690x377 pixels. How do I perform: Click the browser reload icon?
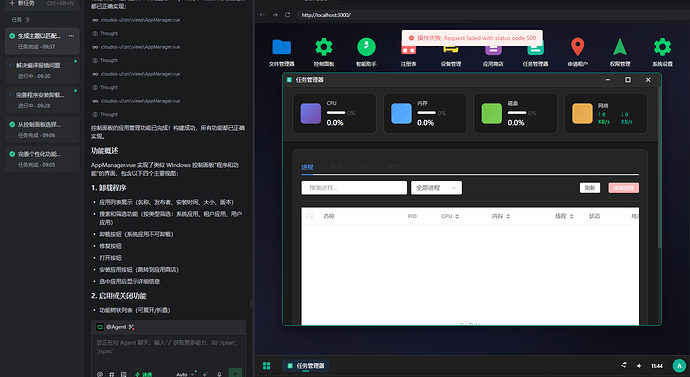[288, 15]
